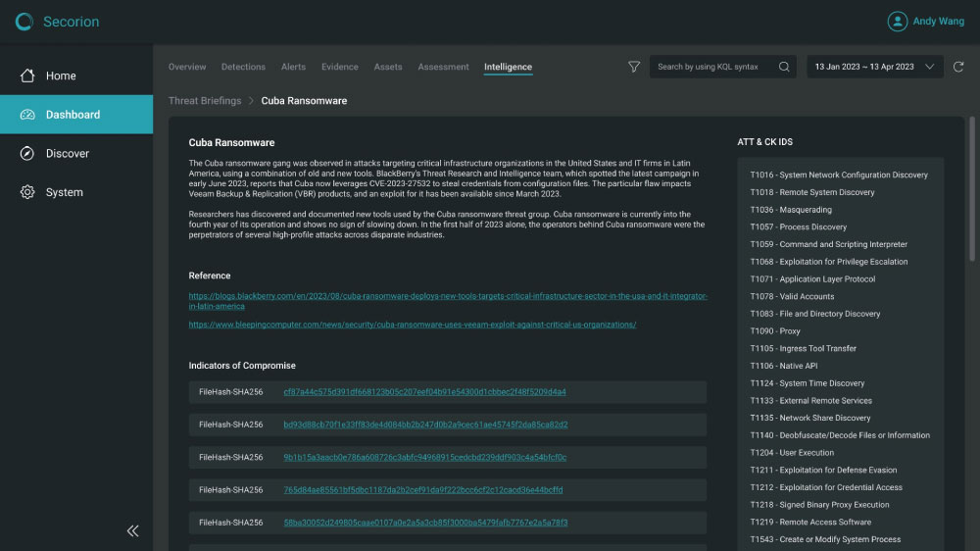980x551 pixels.
Task: Click T1059 - Command and Scripting Interpreter
Action: click(829, 244)
